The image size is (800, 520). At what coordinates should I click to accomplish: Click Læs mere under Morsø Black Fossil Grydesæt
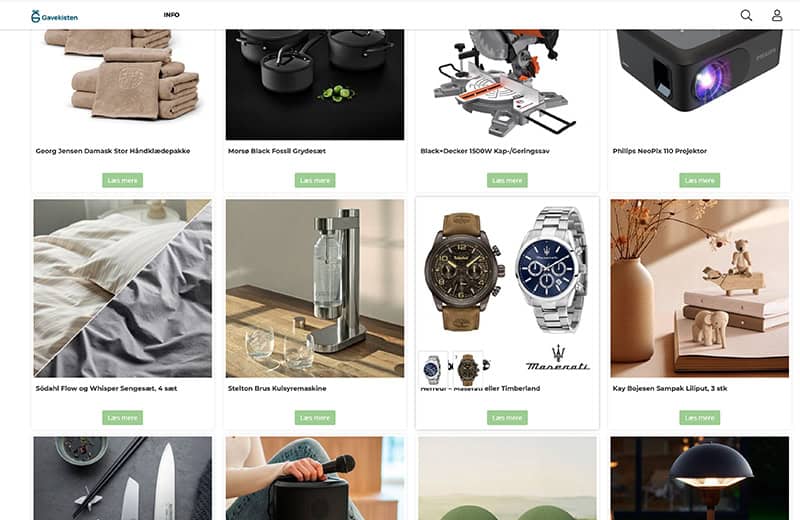coord(315,180)
